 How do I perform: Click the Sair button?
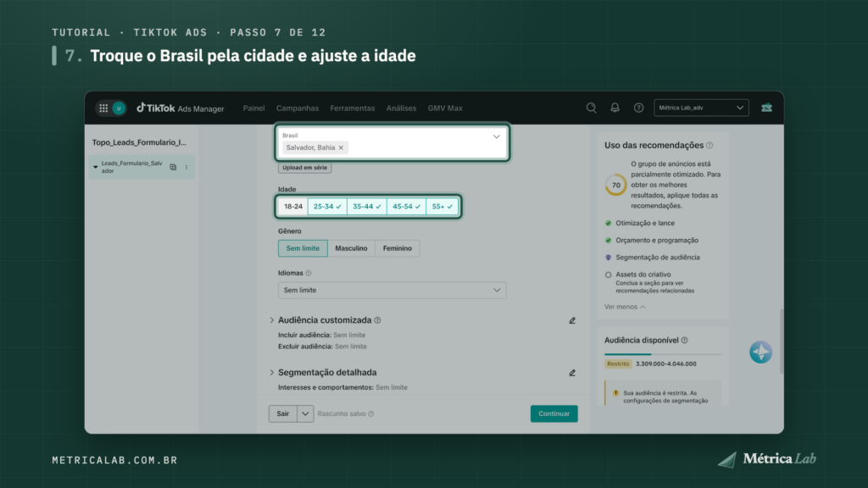pyautogui.click(x=283, y=413)
